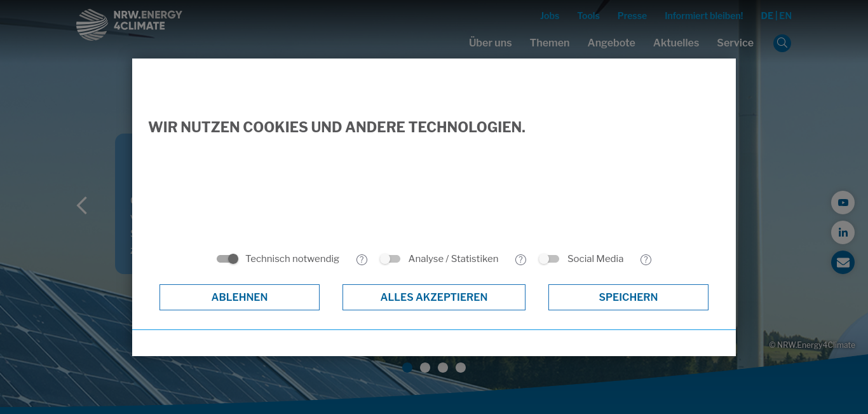Open the Informiert bleiben! link
Image resolution: width=868 pixels, height=414 pixels.
pos(704,16)
